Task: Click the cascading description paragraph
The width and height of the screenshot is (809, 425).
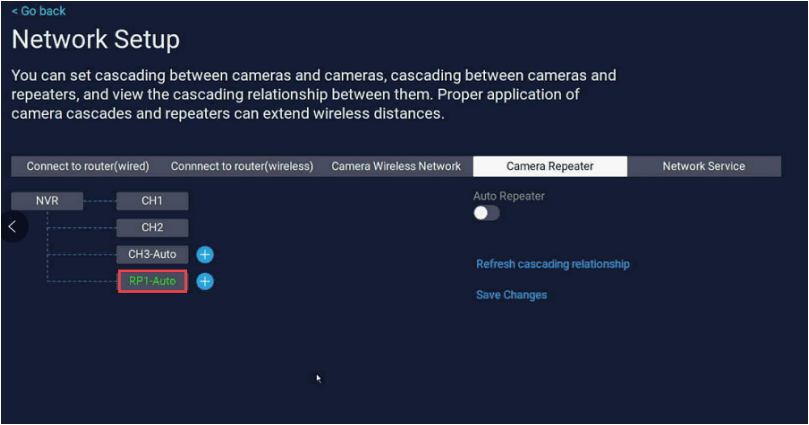Action: click(x=312, y=94)
